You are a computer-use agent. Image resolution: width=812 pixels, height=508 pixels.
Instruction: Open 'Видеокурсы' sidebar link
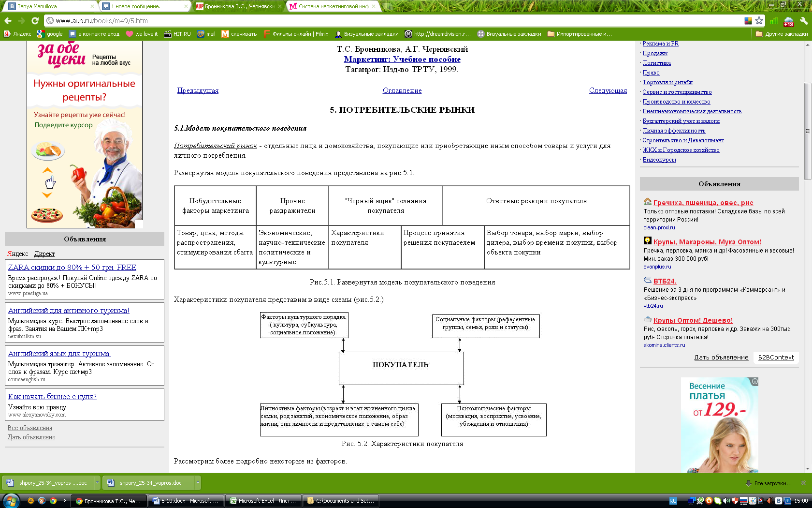[659, 160]
